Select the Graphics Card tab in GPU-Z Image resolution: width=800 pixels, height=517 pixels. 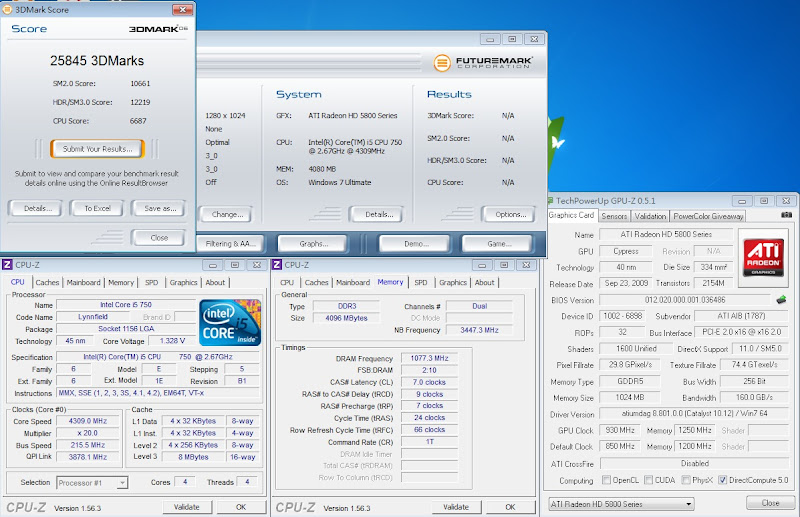[571, 215]
